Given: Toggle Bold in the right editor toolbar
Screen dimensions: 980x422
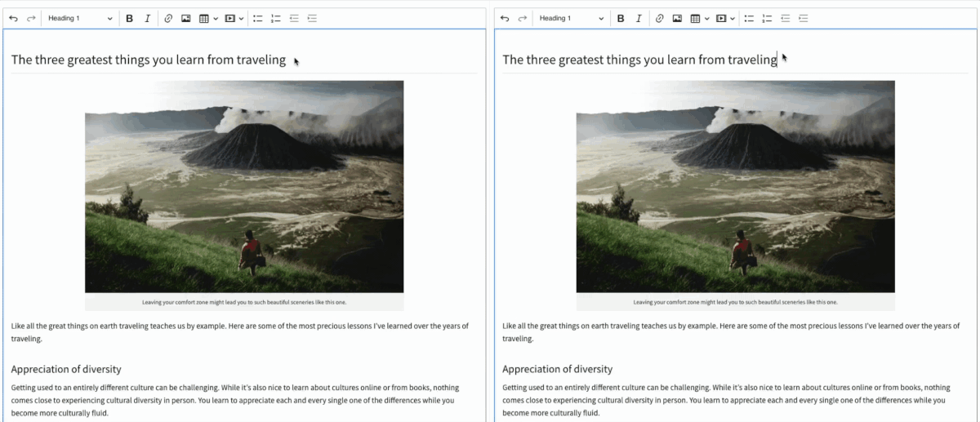Looking at the screenshot, I should click(621, 19).
